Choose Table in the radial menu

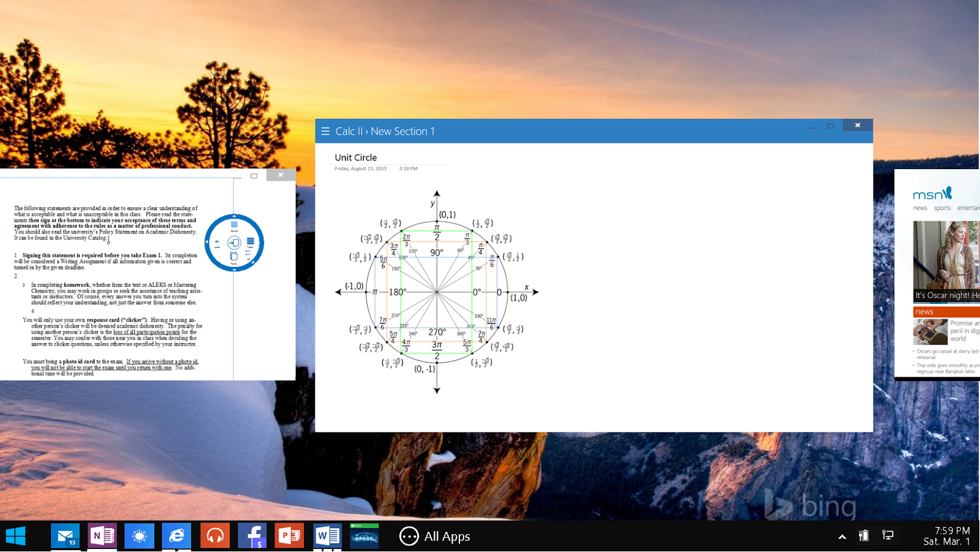pyautogui.click(x=250, y=243)
